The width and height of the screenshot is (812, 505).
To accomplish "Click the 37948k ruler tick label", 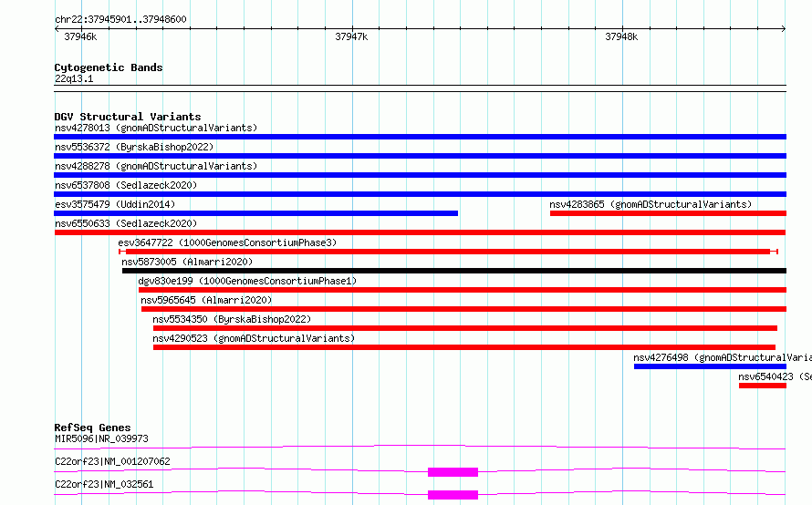I will [x=621, y=36].
